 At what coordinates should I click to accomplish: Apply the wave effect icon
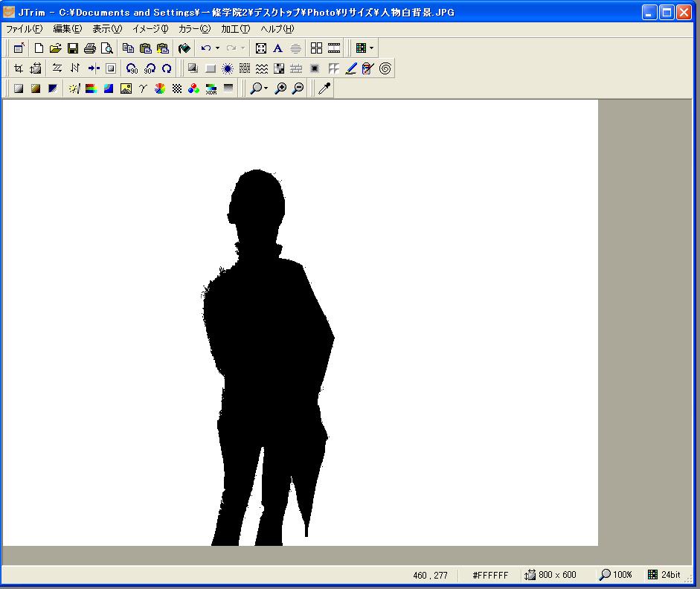tap(262, 68)
